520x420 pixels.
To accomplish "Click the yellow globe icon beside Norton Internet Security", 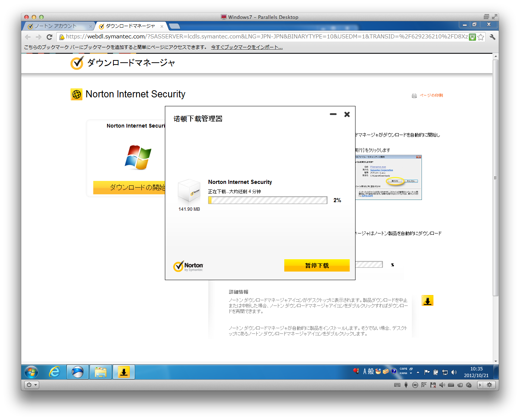I will click(76, 94).
